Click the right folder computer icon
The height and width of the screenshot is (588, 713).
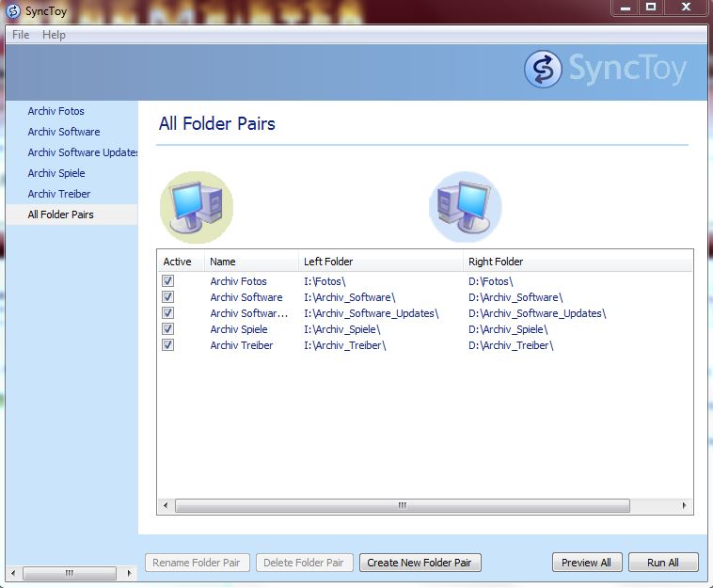pos(466,207)
